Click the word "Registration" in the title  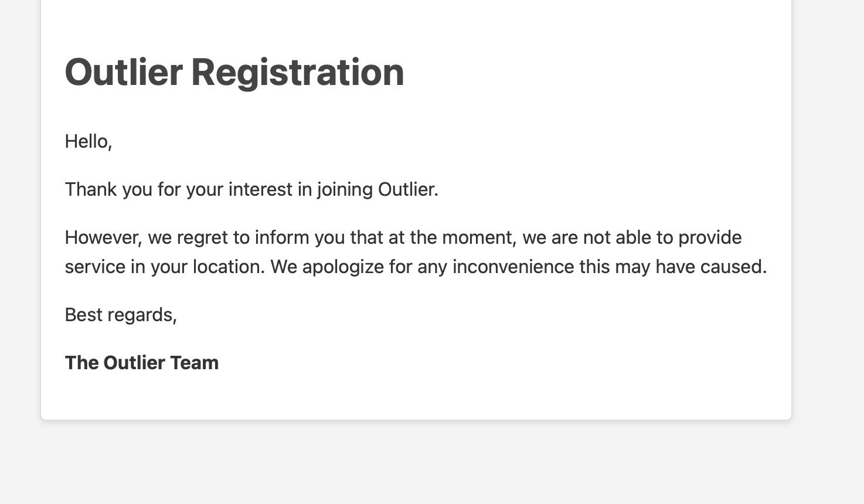coord(298,73)
